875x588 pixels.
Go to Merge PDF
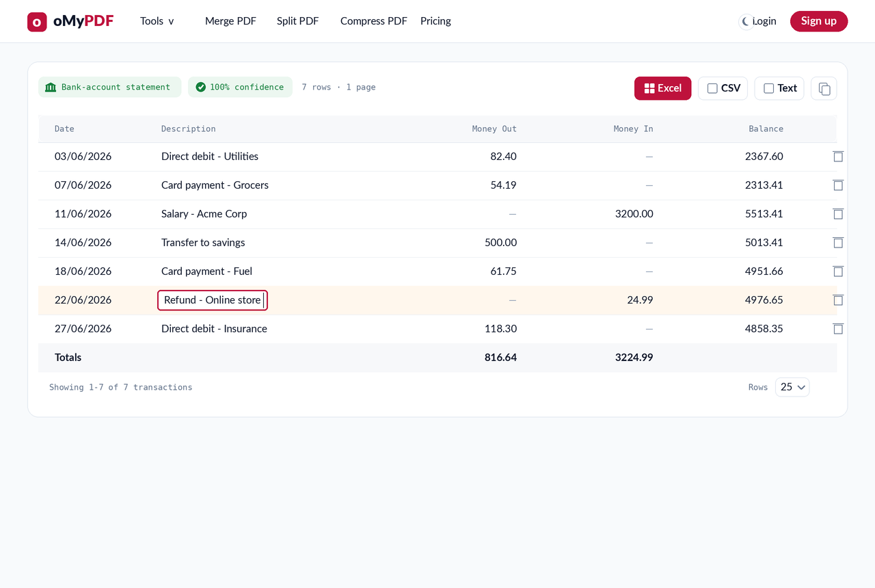point(230,21)
